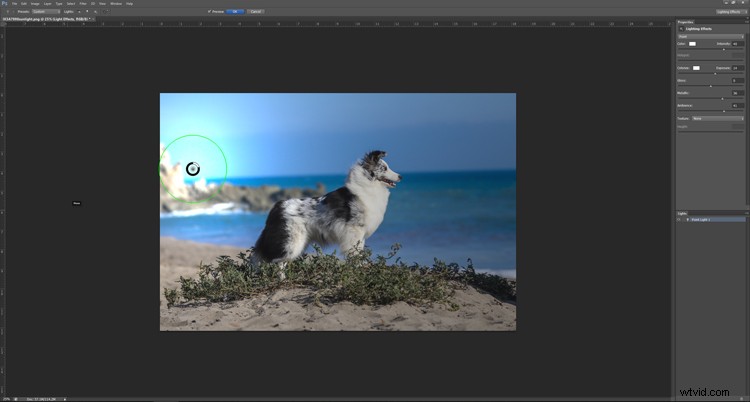This screenshot has height=402, width=750.
Task: Open the Filter menu
Action: tap(83, 3)
